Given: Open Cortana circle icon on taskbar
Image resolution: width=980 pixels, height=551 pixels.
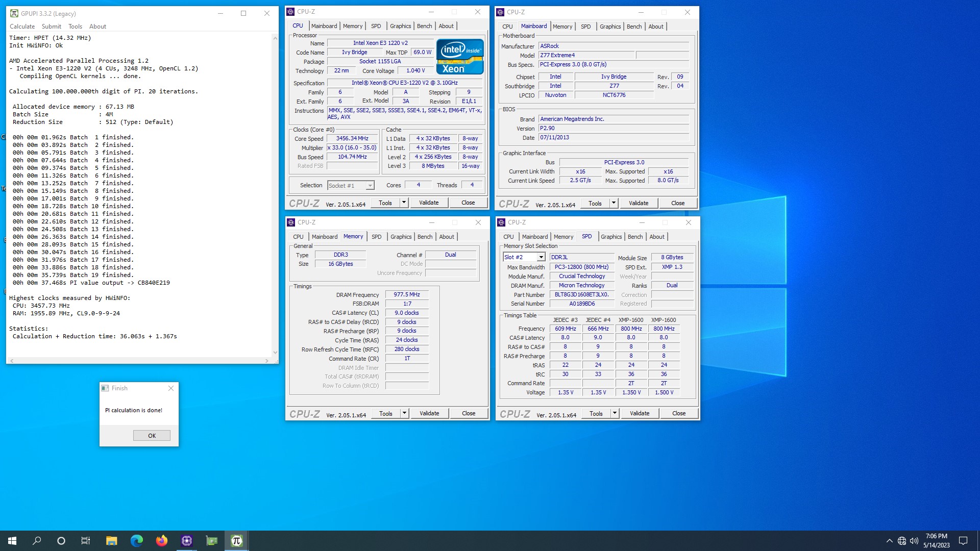Looking at the screenshot, I should 61,541.
